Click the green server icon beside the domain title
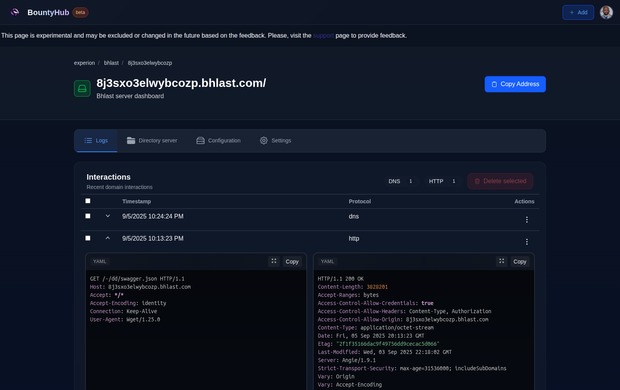Screen dimensions: 620x390 click(82, 89)
